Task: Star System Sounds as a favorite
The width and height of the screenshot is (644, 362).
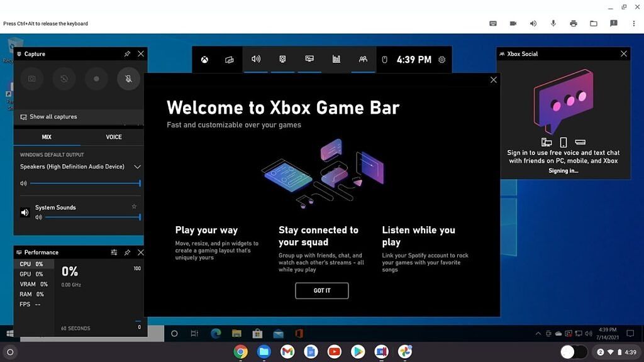Action: (133, 206)
